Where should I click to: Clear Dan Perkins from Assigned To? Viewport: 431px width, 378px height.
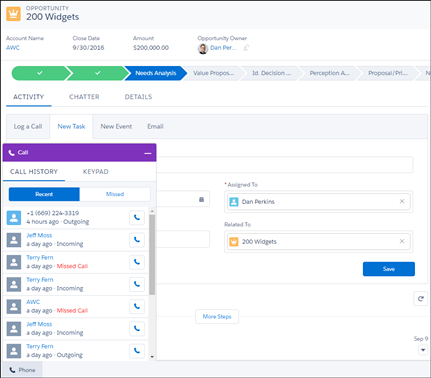402,201
